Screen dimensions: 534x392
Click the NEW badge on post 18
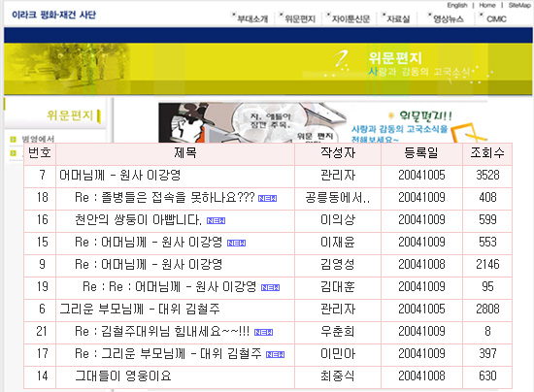pyautogui.click(x=267, y=198)
